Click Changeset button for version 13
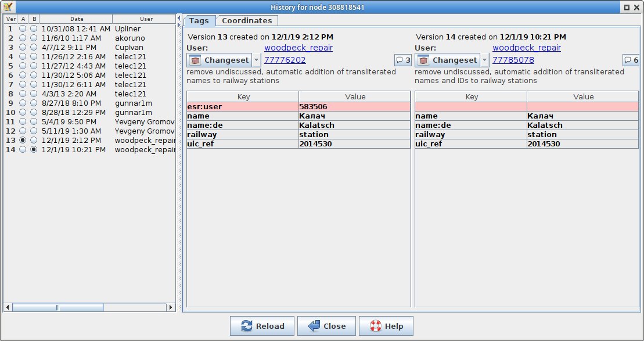 coord(220,60)
